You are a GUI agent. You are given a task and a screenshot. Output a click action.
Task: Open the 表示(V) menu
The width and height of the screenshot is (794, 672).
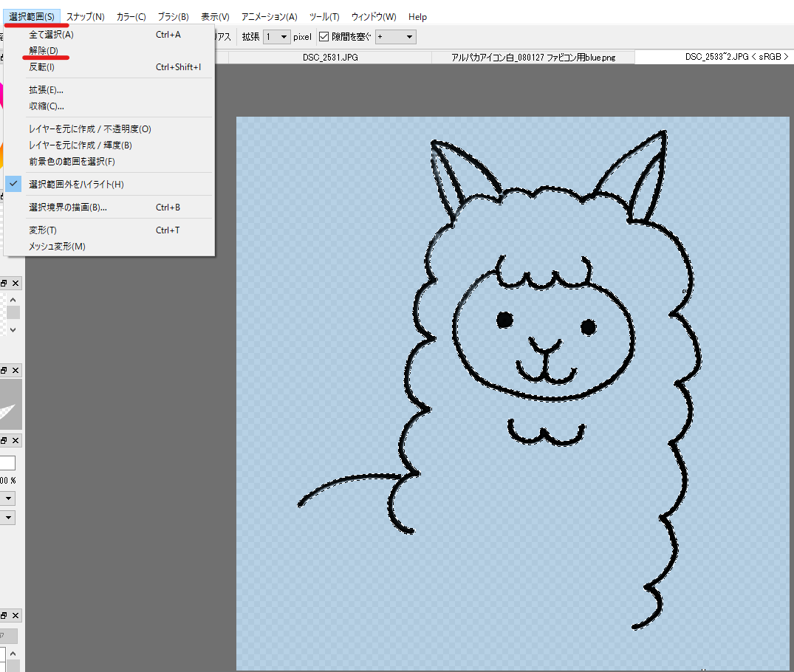[215, 17]
